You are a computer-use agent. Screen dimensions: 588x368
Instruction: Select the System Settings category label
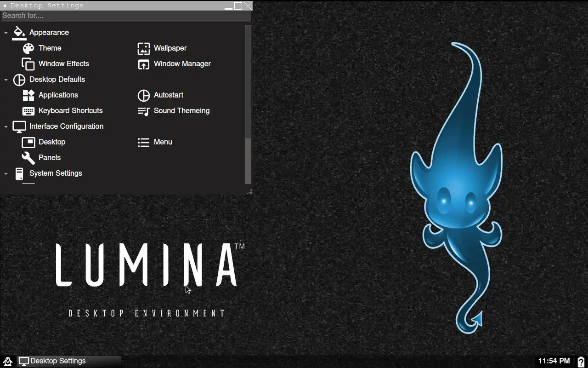coord(56,173)
